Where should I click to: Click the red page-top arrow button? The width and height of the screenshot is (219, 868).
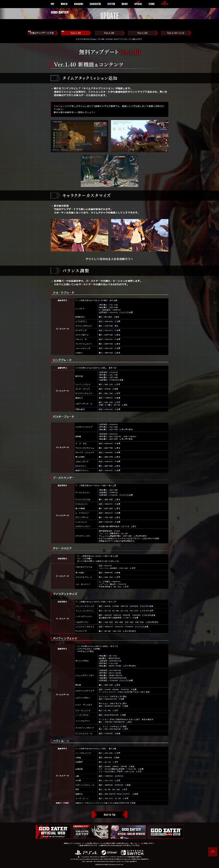212,852
